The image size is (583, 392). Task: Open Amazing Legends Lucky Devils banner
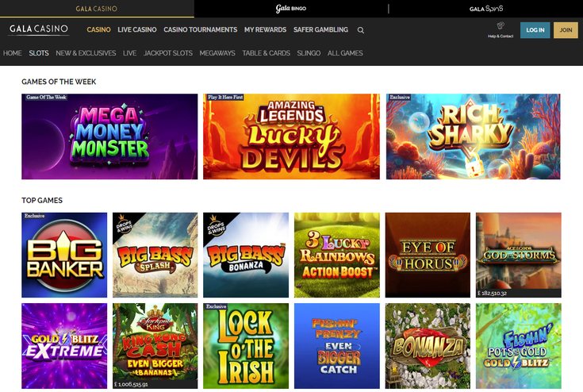[292, 136]
